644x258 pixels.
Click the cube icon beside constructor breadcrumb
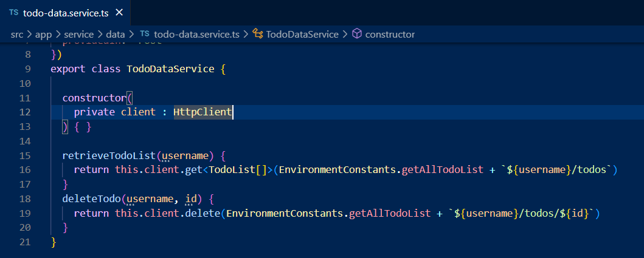[x=357, y=35]
